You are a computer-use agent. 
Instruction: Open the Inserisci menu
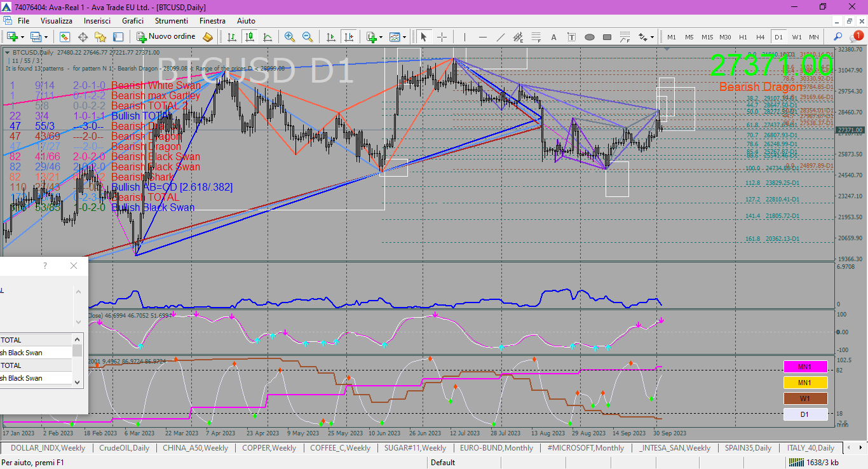click(97, 21)
